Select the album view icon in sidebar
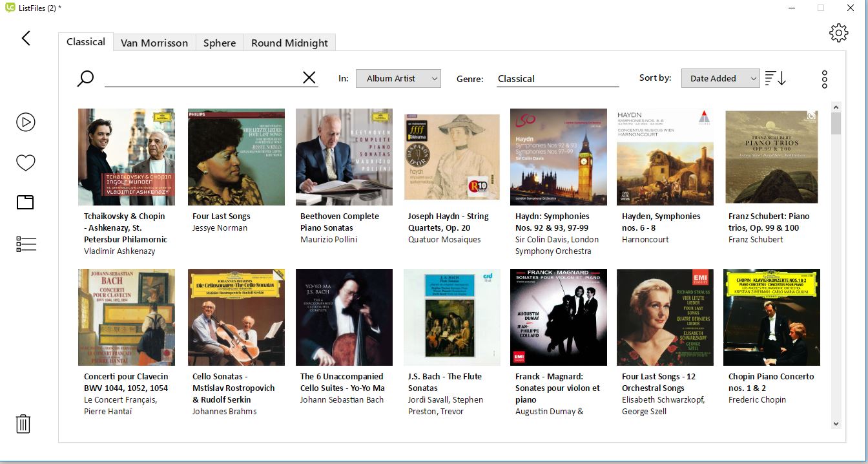 25,202
